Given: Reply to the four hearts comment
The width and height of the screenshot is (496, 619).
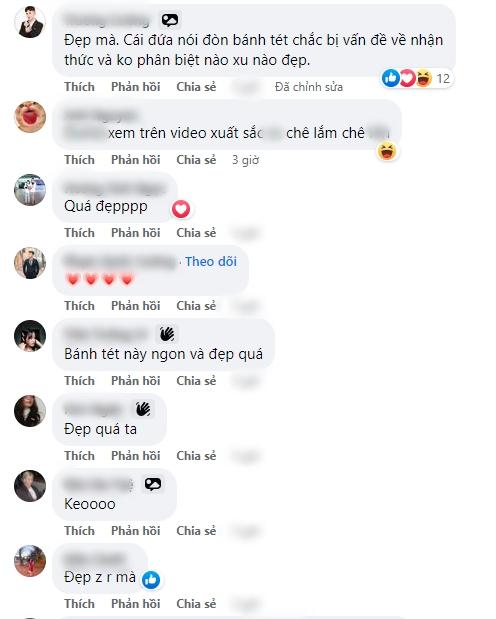Looking at the screenshot, I should pos(135,306).
